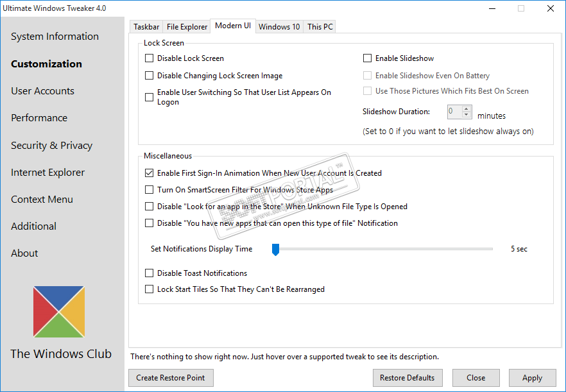Open Security & Privacy section
The image size is (566, 392).
pos(51,146)
